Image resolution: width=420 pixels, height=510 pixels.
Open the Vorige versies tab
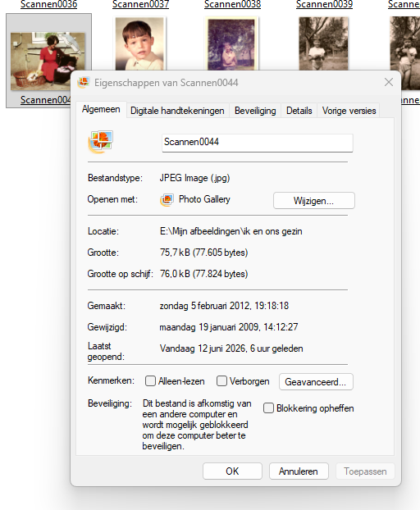click(349, 111)
